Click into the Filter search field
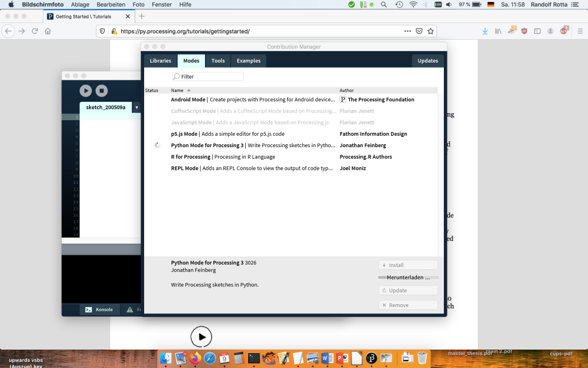This screenshot has width=588, height=368. point(208,76)
